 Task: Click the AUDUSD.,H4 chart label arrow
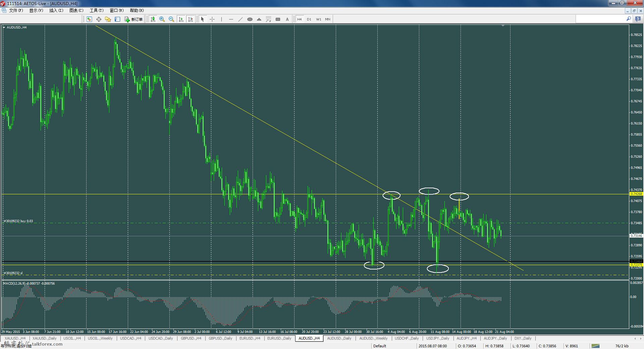(4, 27)
